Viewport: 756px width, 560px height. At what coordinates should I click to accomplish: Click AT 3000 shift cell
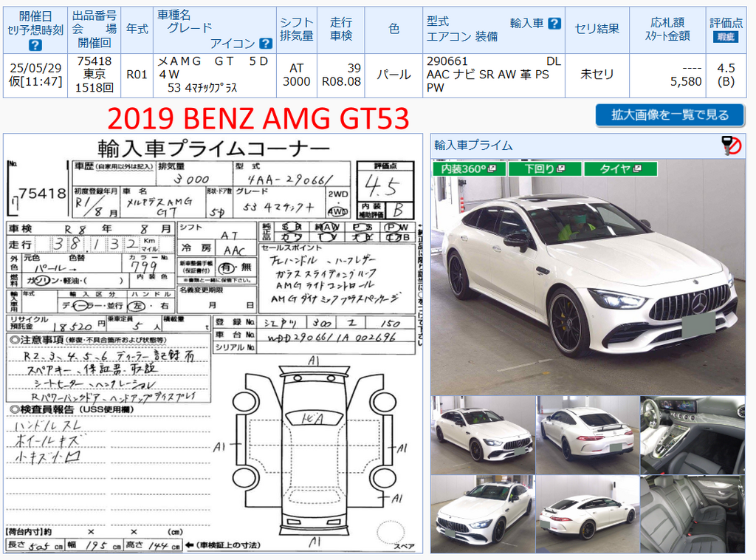pos(297,75)
